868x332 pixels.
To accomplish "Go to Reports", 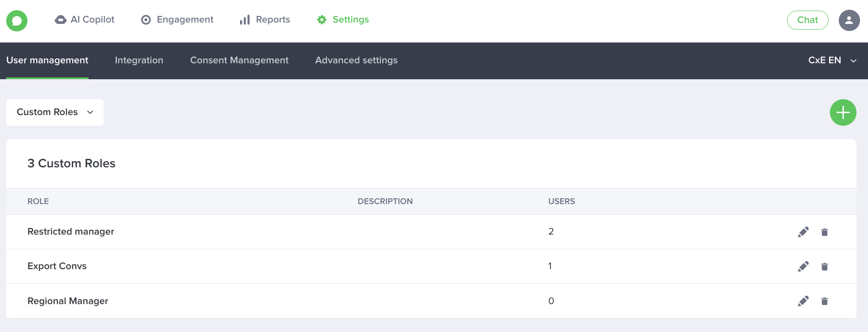I will [264, 19].
